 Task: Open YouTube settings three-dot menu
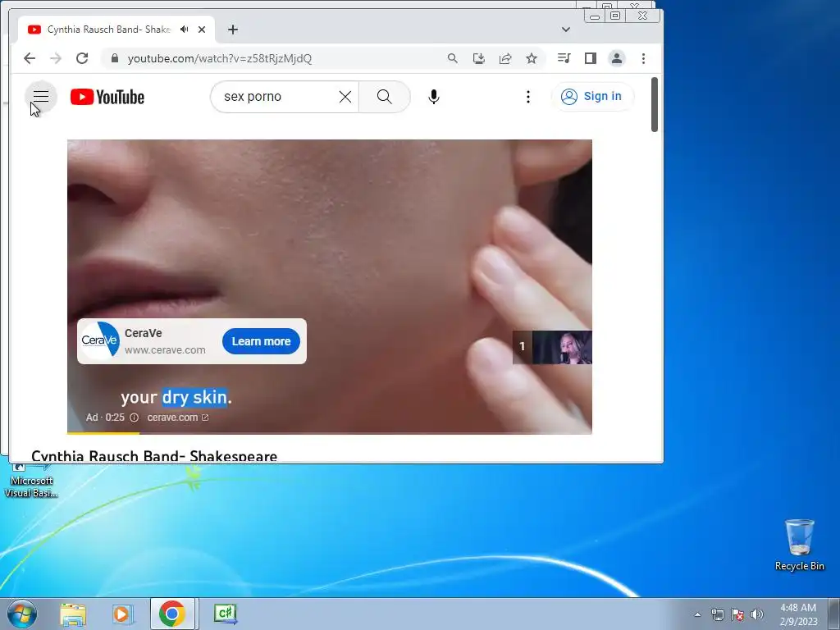(x=527, y=97)
